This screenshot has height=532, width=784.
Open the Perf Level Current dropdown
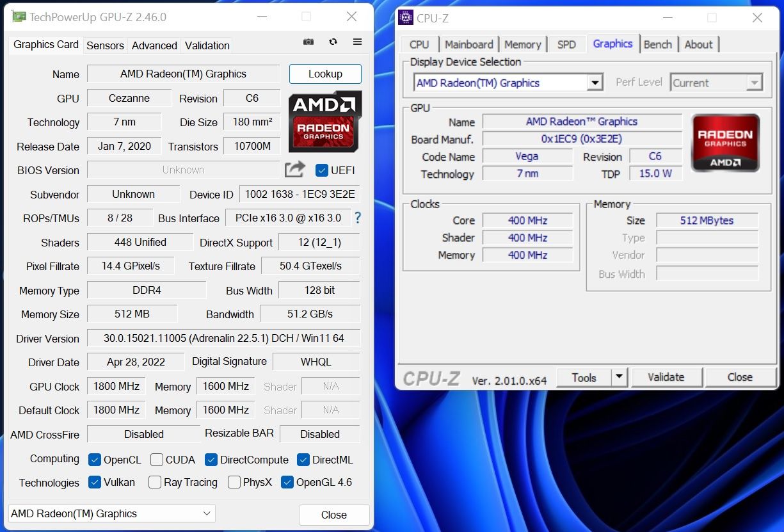(x=716, y=83)
